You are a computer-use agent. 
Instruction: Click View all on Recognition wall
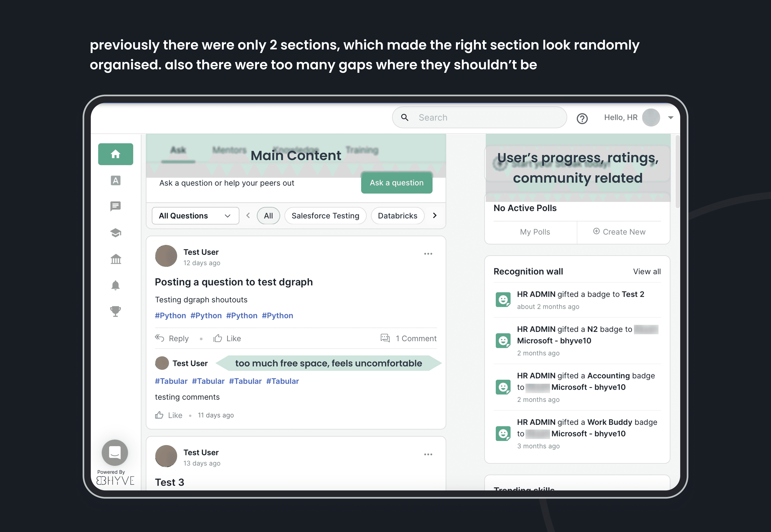click(647, 272)
